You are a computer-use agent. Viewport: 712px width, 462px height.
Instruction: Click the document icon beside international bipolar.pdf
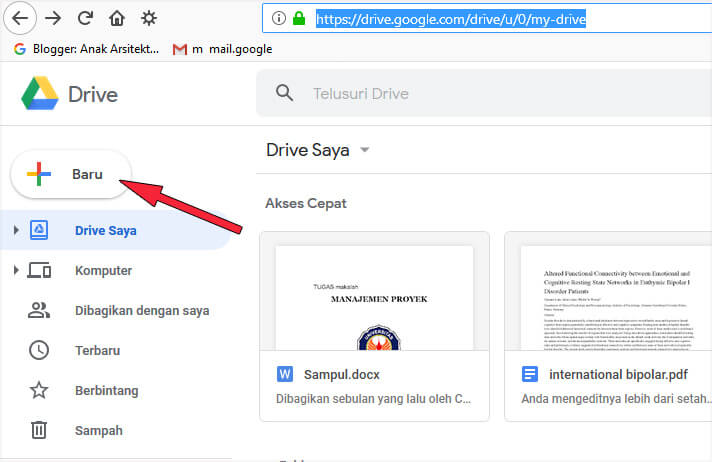pos(529,374)
